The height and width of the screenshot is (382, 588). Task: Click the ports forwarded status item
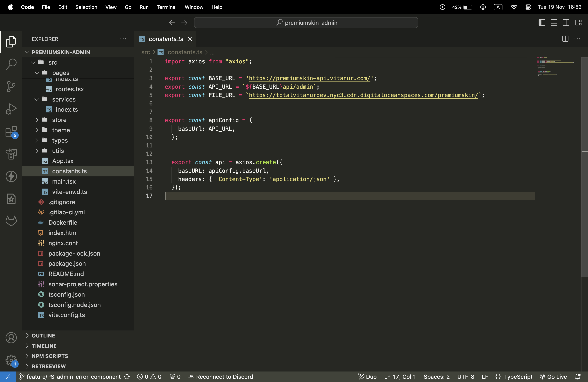tap(175, 377)
